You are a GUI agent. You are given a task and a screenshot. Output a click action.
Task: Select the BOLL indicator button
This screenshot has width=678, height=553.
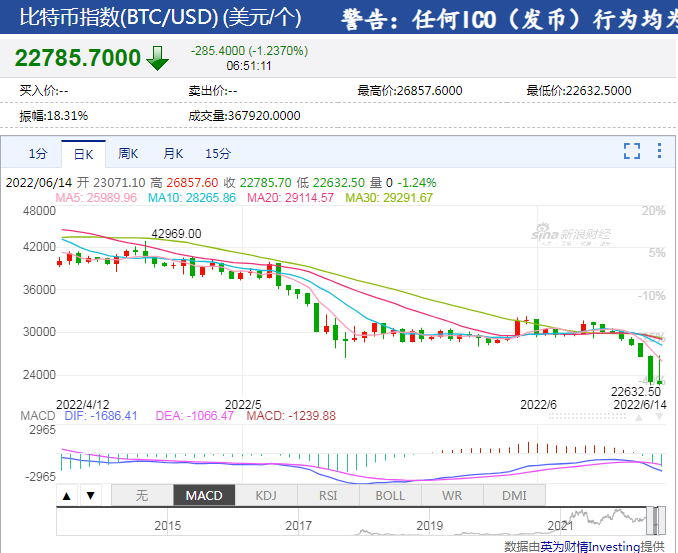point(390,495)
